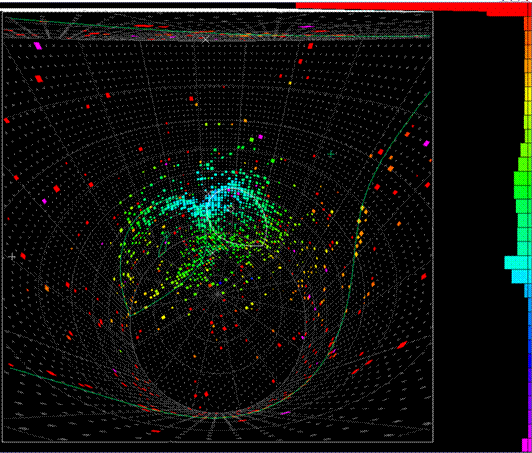Select the small blue hit below the ring center
The height and width of the screenshot is (453, 532).
[220, 283]
